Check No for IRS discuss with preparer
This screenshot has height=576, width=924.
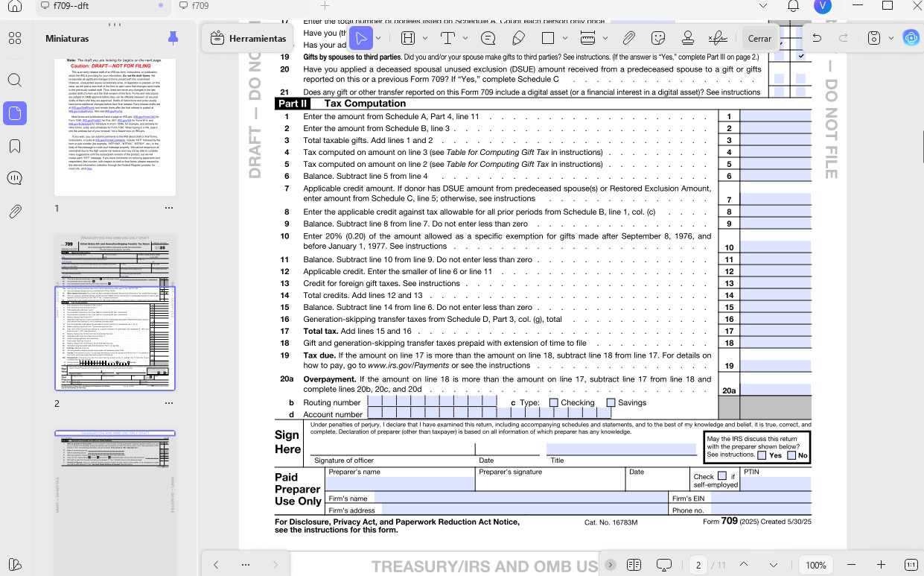(x=791, y=455)
